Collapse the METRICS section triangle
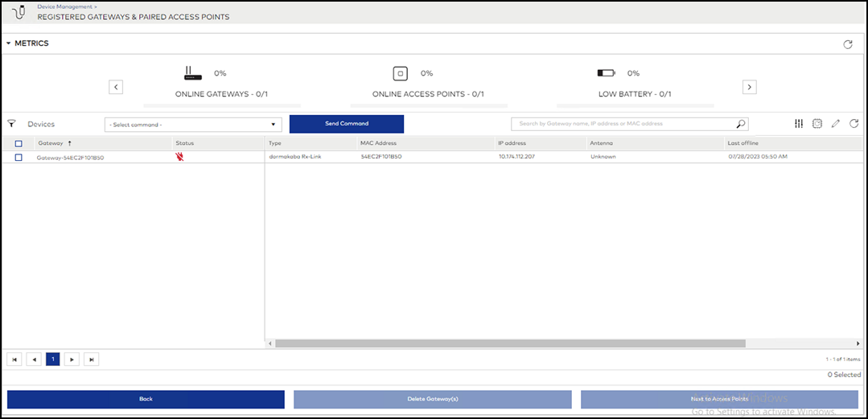The image size is (868, 419). pos(9,43)
